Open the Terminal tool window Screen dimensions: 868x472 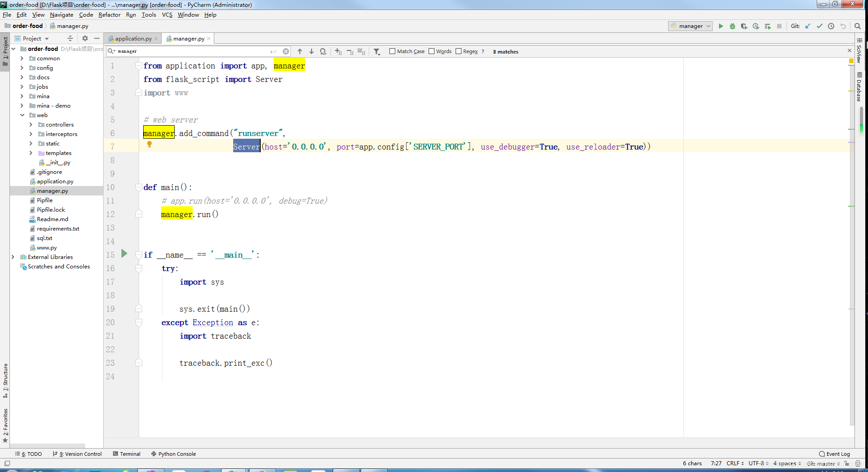(127, 454)
